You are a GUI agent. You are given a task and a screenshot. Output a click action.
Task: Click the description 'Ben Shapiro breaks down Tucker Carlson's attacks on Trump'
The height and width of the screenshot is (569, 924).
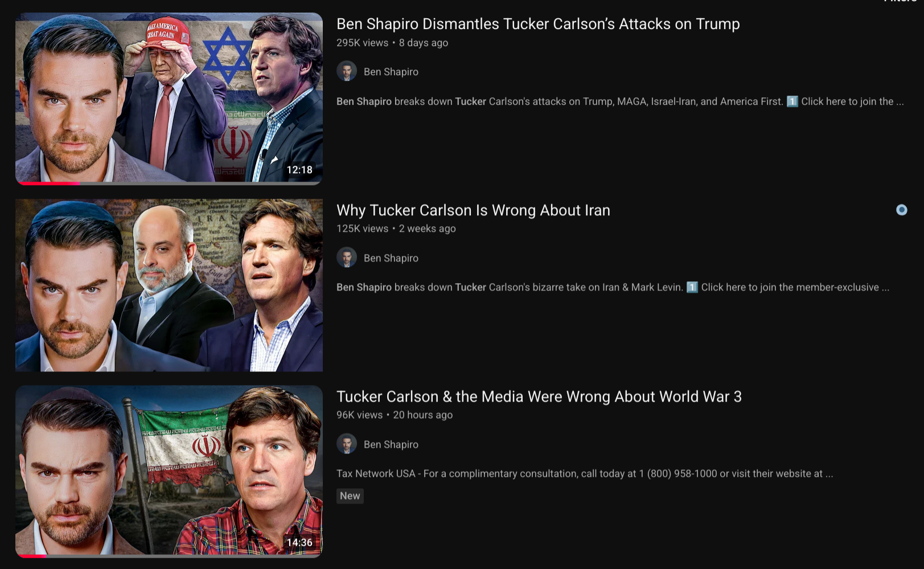point(620,101)
